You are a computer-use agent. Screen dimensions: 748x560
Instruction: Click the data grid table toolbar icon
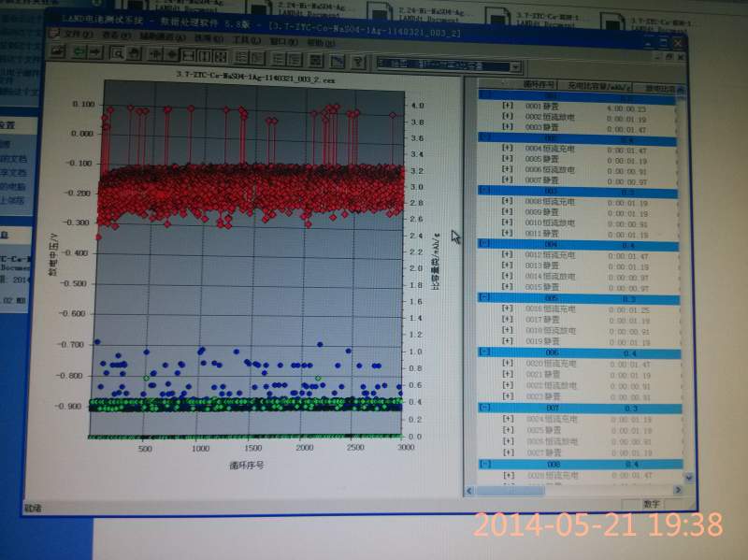315,60
